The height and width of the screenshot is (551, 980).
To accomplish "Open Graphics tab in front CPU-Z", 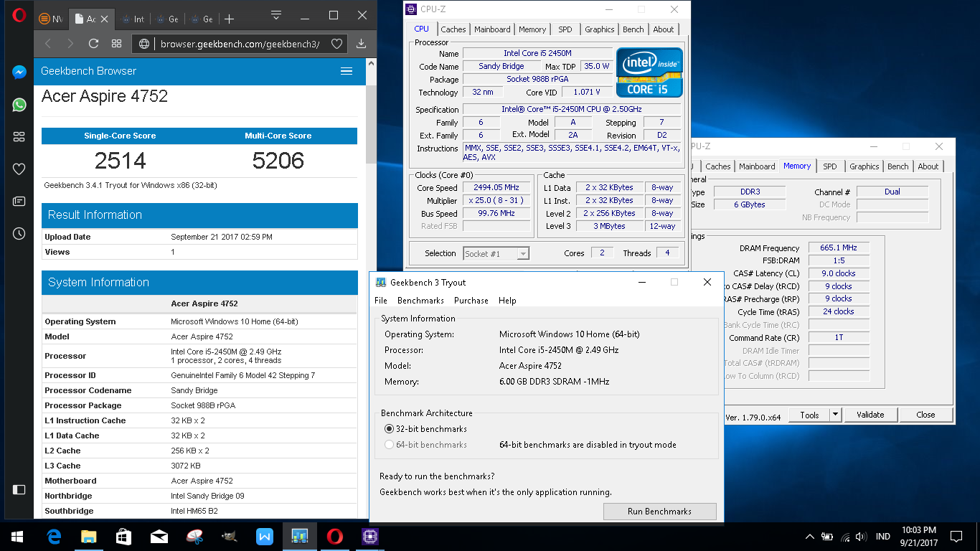I will tap(599, 29).
